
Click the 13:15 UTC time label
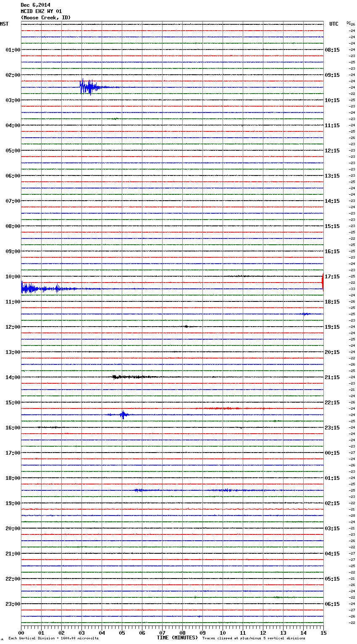[332, 176]
